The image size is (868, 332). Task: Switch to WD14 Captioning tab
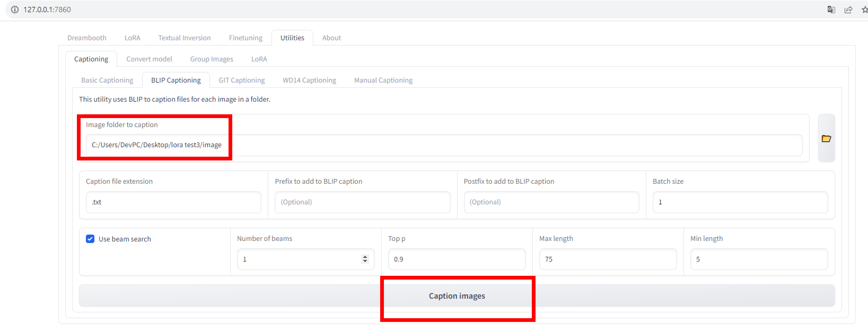click(309, 80)
